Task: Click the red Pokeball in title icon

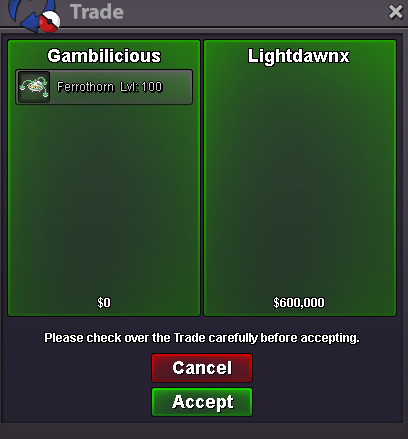Action: [x=49, y=22]
